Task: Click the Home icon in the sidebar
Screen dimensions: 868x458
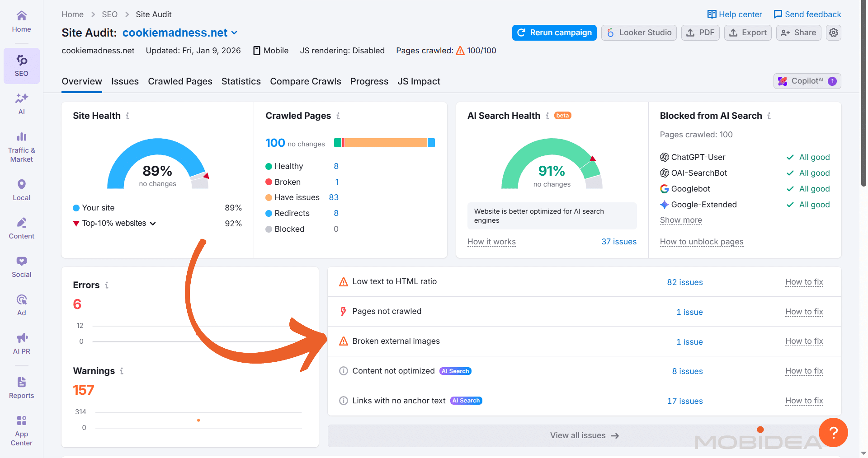Action: coord(21,20)
